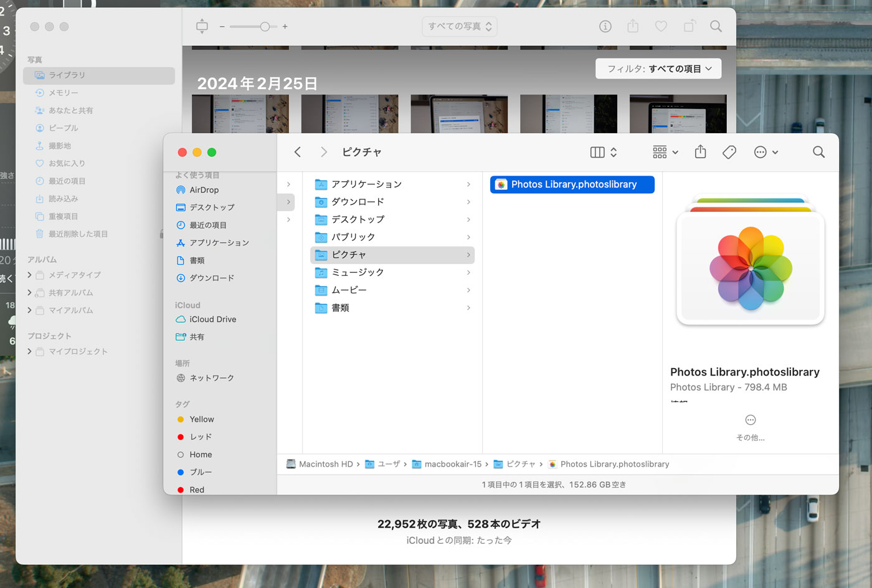
Task: Select the Red tag in Finder
Action: (197, 490)
